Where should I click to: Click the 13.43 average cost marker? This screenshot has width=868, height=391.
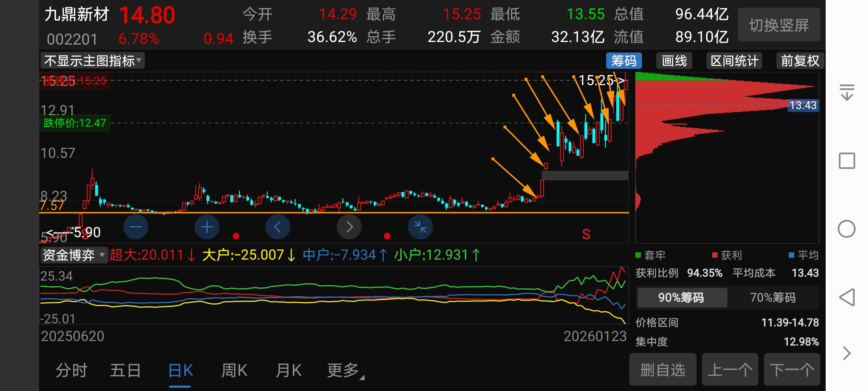803,105
